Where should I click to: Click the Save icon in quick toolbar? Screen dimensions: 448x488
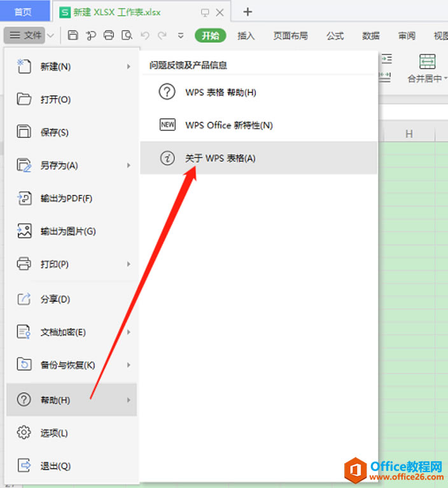click(73, 36)
